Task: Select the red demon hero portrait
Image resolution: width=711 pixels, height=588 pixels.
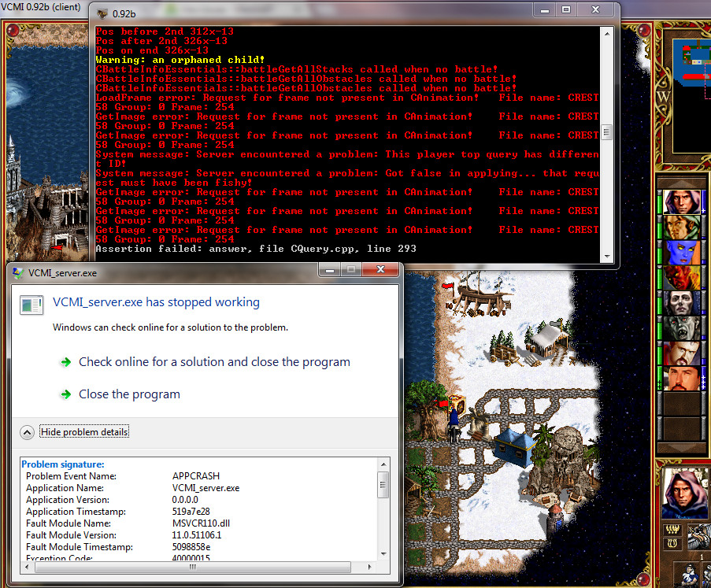Action: (682, 278)
